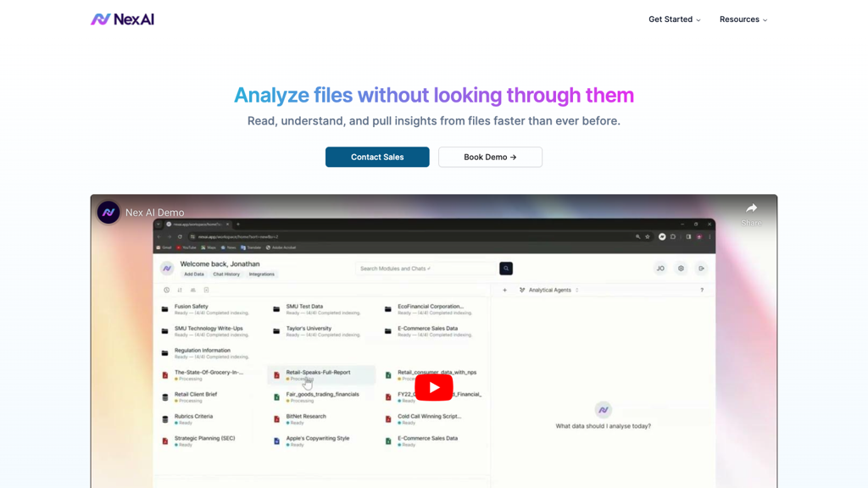Image resolution: width=868 pixels, height=488 pixels.
Task: Expand the Get Started menu
Action: coord(674,19)
